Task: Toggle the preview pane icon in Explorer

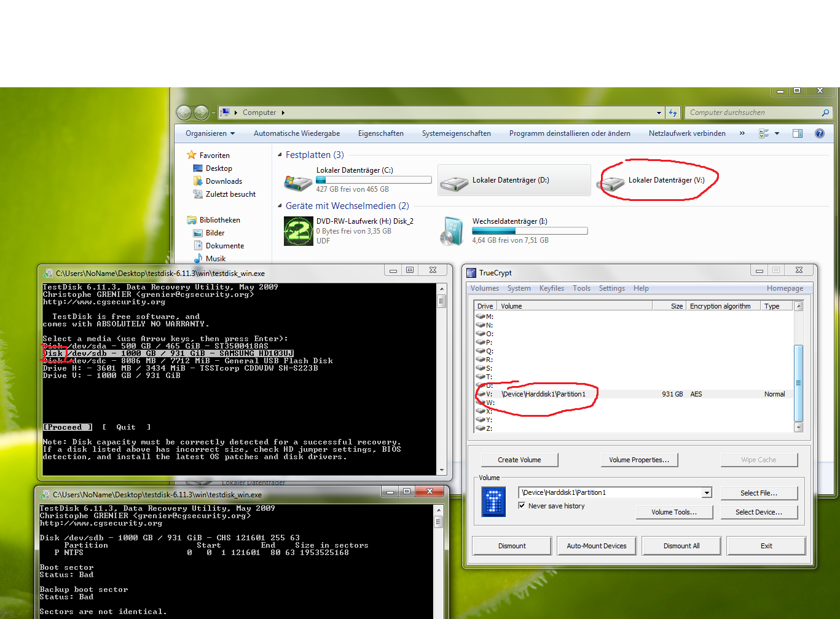Action: point(798,133)
